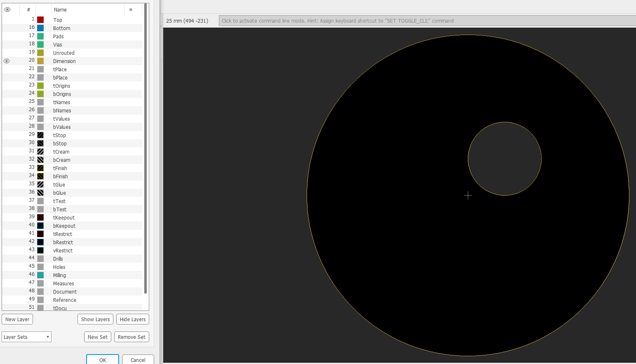
Task: Click the vRestrict layer pattern icon
Action: point(40,250)
